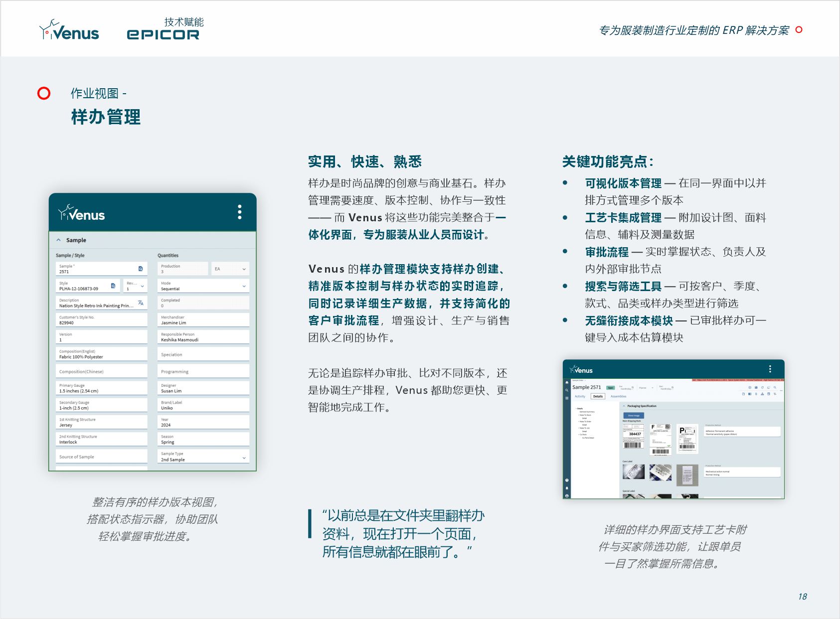Open the grey hanging care label photo
The image size is (840, 619).
(x=687, y=475)
